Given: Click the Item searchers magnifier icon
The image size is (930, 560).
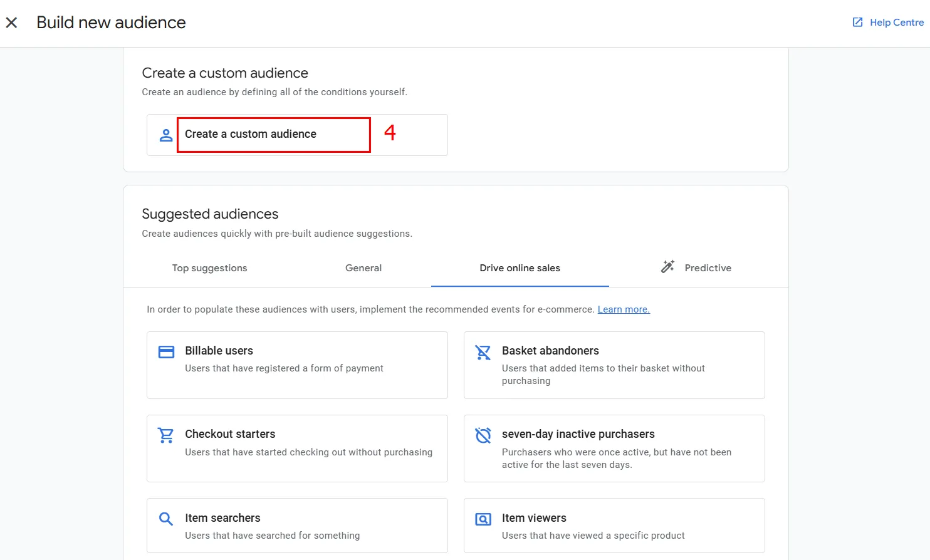Looking at the screenshot, I should click(166, 519).
